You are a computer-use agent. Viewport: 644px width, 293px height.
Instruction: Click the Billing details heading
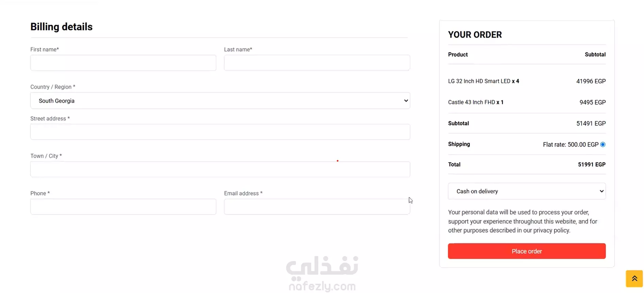point(62,27)
